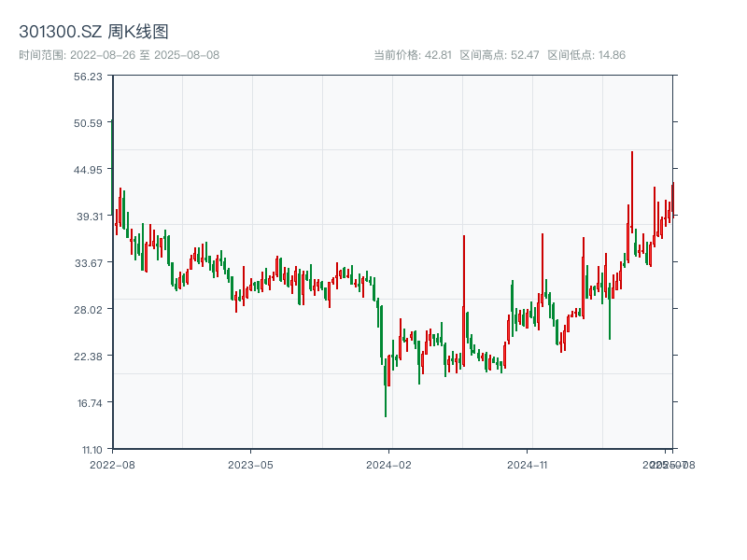Select the 2024-02 date on the x-axis
The width and height of the screenshot is (747, 560).
pos(389,464)
